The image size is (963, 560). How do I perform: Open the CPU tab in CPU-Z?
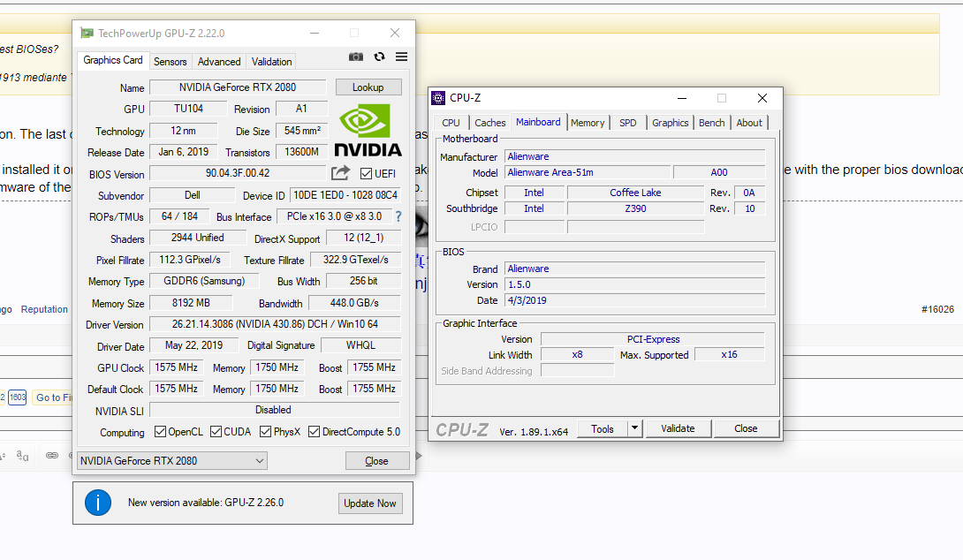coord(451,123)
